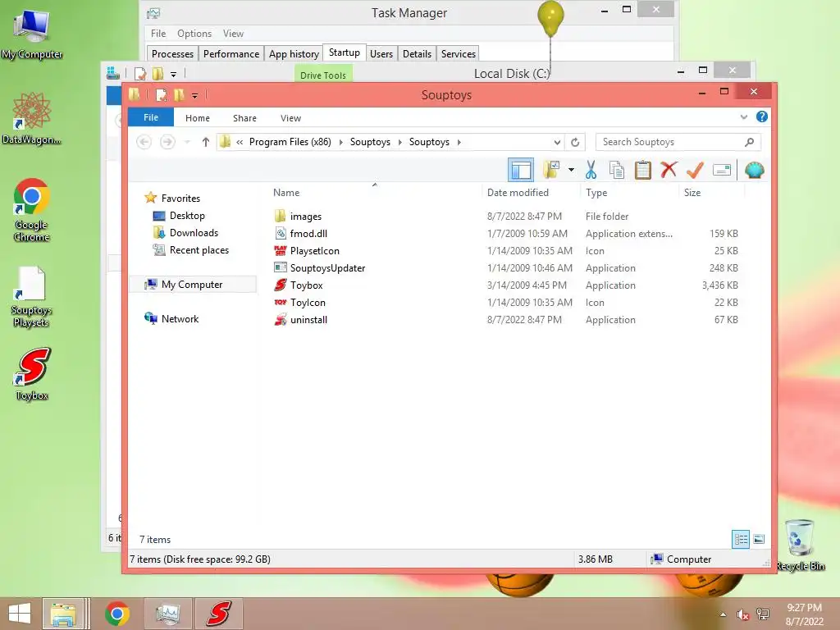The image size is (840, 630).
Task: Click the Classic Shell settings shell icon
Action: (755, 171)
